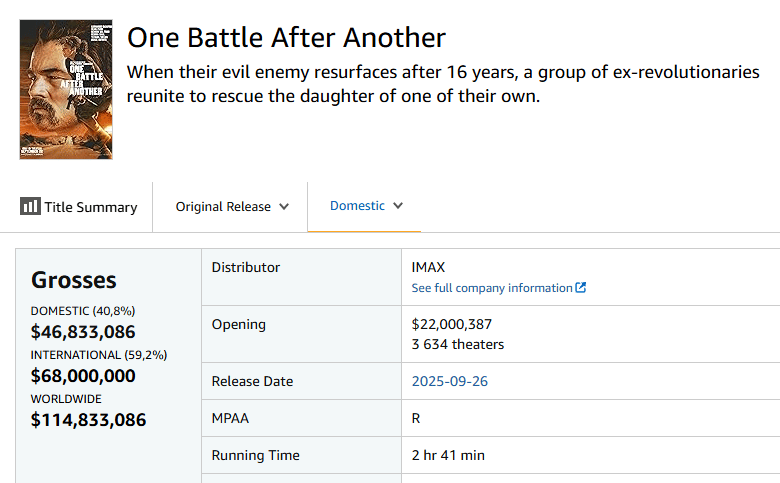The width and height of the screenshot is (780, 483).
Task: Click the external link icon beside company information
Action: tap(581, 288)
